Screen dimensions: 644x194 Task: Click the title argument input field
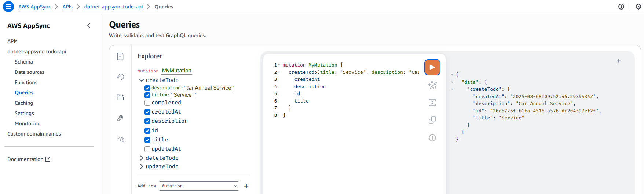183,95
